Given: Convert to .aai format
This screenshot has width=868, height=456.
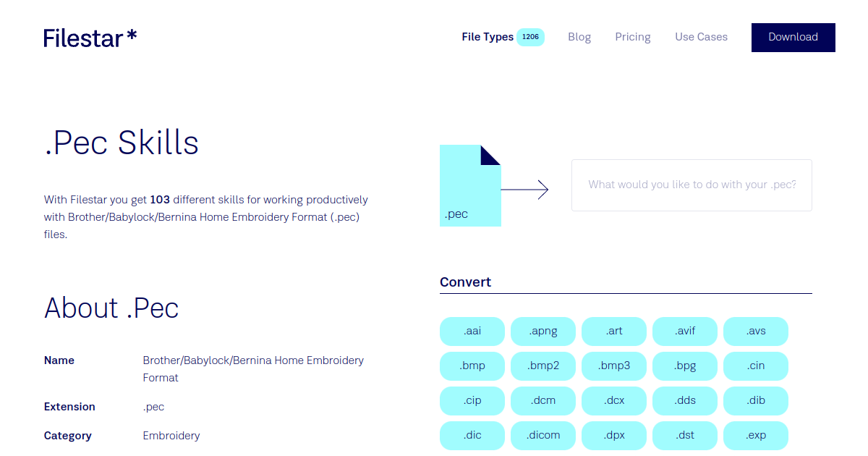Looking at the screenshot, I should point(472,331).
